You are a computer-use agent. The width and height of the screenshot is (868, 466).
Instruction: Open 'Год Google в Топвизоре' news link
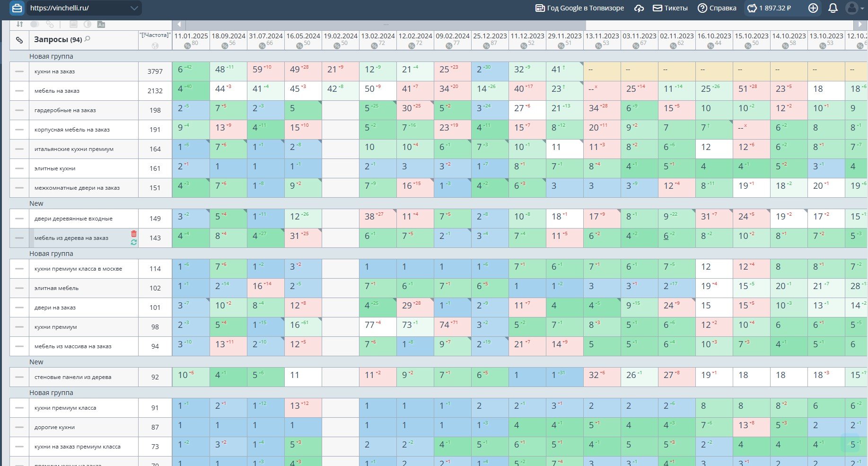point(579,8)
